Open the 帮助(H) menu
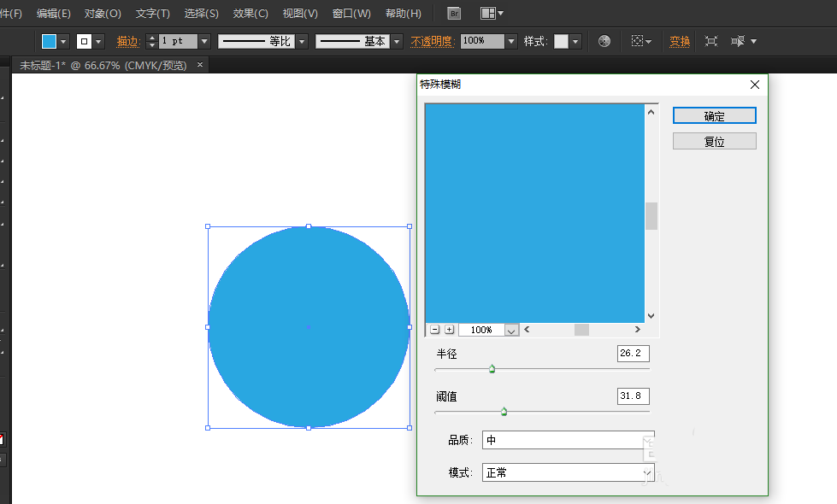Viewport: 837px width, 504px height. coord(403,14)
